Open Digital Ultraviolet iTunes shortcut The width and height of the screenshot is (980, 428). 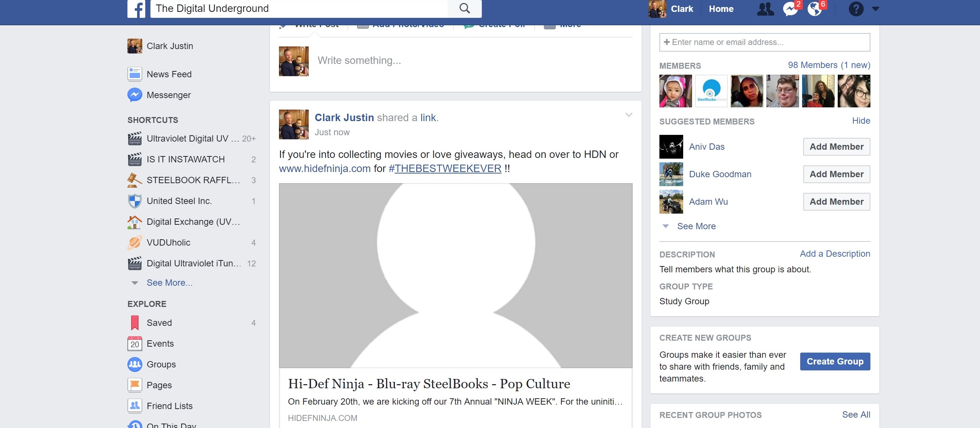191,263
